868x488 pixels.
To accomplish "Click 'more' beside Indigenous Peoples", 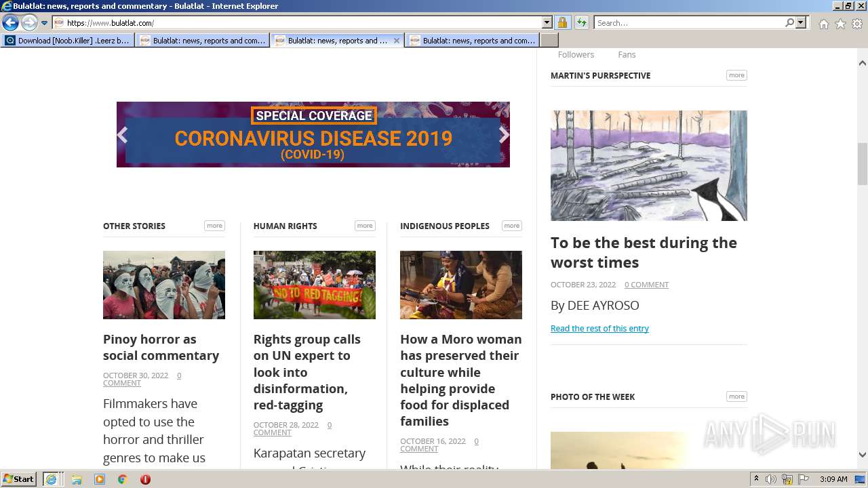I will click(x=512, y=226).
